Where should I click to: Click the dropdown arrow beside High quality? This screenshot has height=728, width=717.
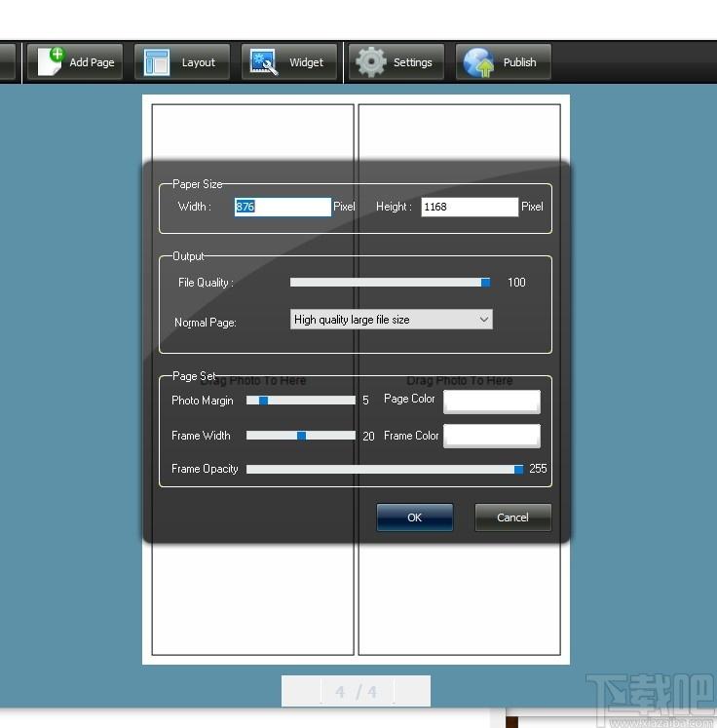click(483, 320)
